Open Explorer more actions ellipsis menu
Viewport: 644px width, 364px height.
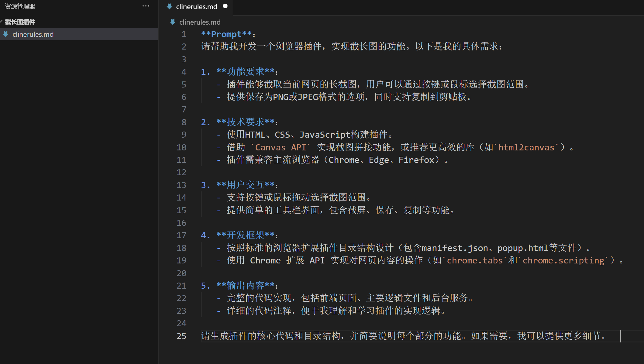point(146,6)
